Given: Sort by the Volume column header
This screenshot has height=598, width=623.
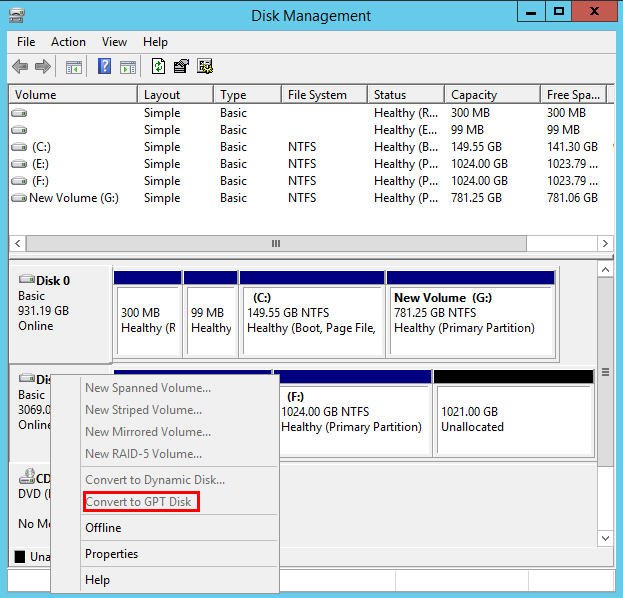Looking at the screenshot, I should tap(73, 95).
